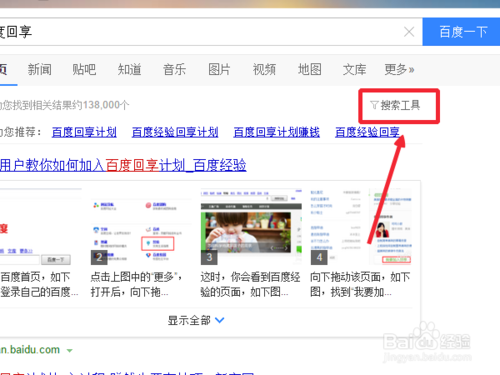Expand all steps with 显示全部

(196, 320)
